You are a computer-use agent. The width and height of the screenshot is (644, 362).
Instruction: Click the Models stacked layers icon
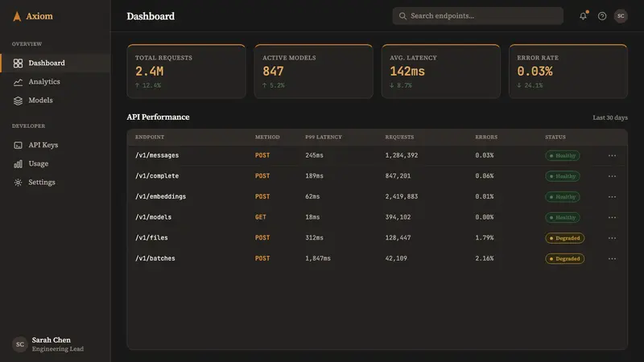click(18, 101)
